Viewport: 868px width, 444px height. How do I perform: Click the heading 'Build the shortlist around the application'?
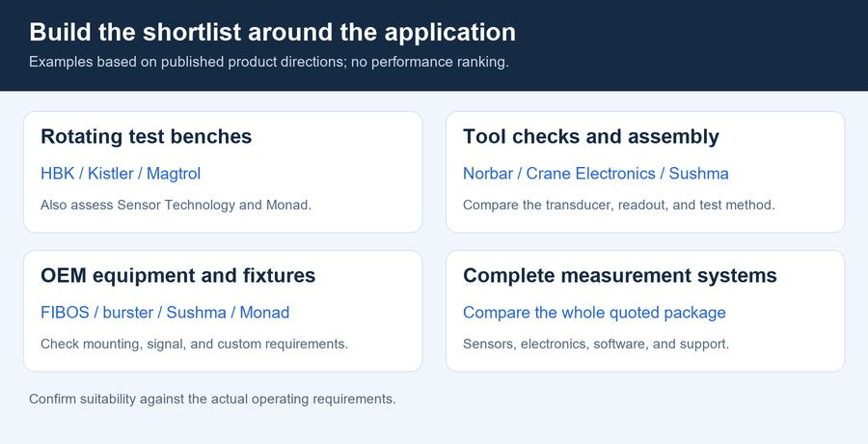click(x=272, y=32)
